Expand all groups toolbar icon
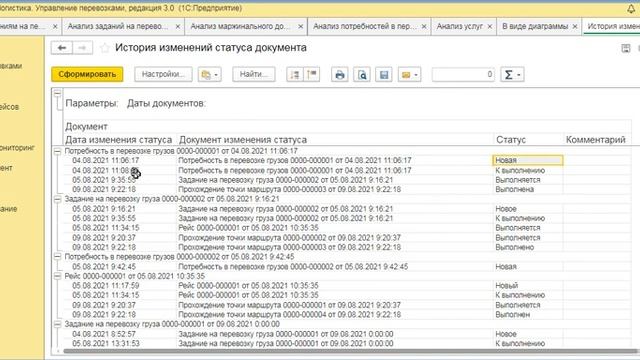The width and height of the screenshot is (640, 360). pyautogui.click(x=312, y=75)
